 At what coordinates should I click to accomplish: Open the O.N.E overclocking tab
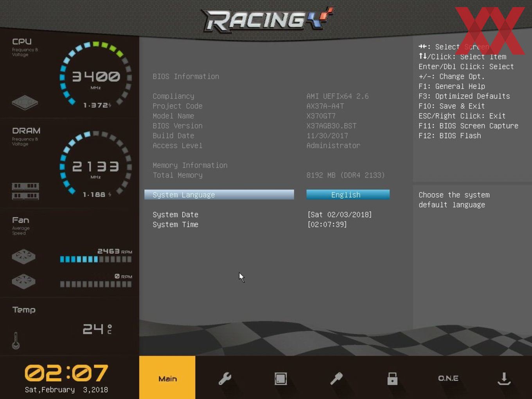(x=448, y=378)
